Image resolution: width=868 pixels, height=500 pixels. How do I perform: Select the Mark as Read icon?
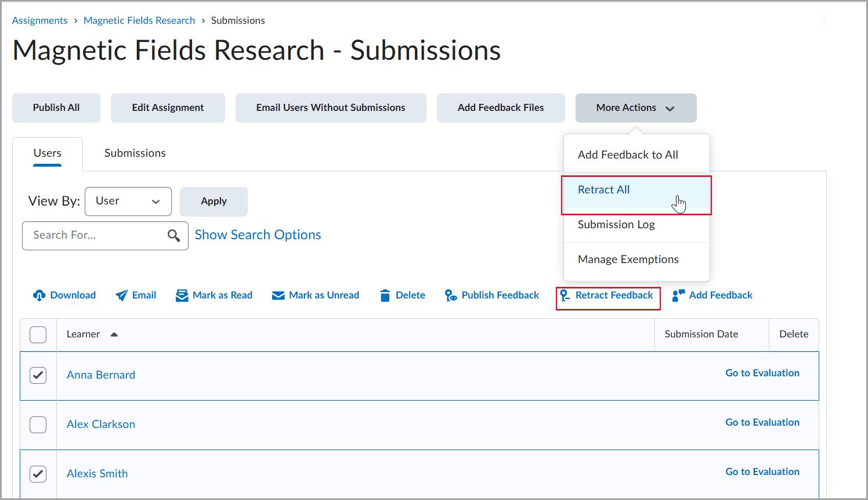[182, 295]
